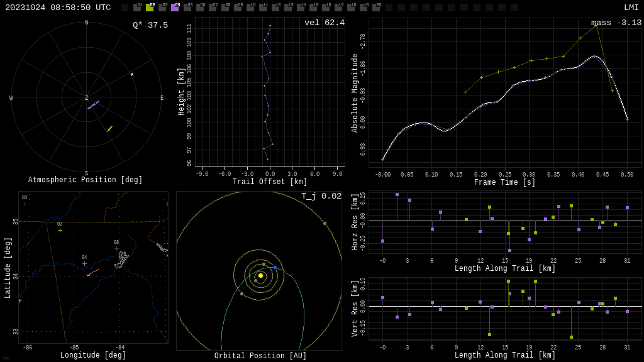Click the green station 02 indicator box

click(x=150, y=8)
